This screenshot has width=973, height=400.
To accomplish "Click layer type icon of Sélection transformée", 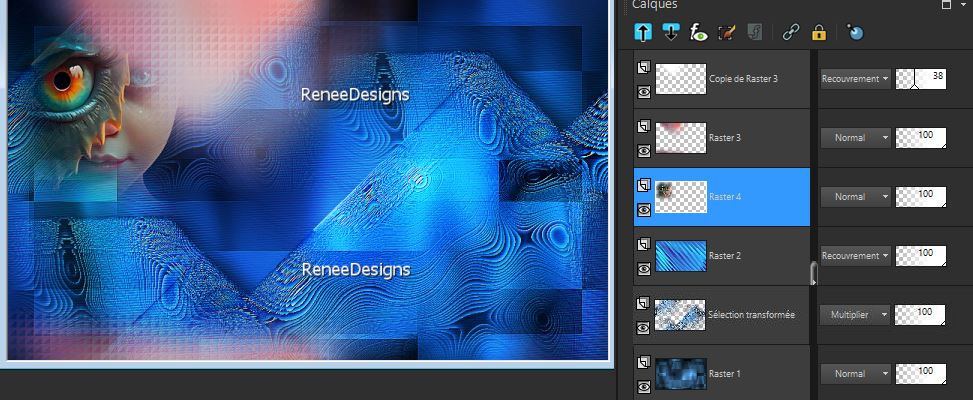I will tap(643, 303).
